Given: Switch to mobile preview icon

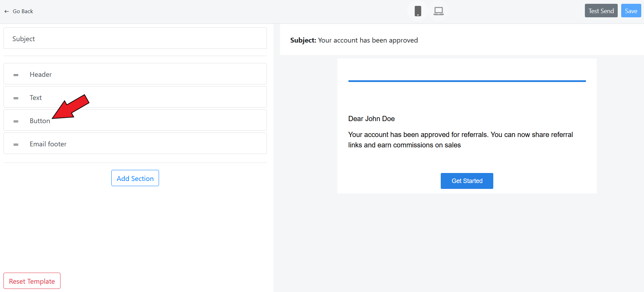Looking at the screenshot, I should pos(418,11).
